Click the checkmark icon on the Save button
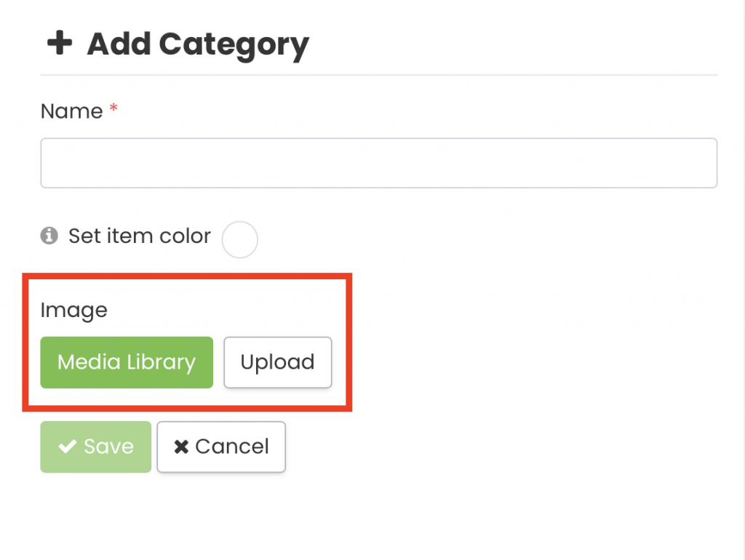This screenshot has height=560, width=745. 68,447
